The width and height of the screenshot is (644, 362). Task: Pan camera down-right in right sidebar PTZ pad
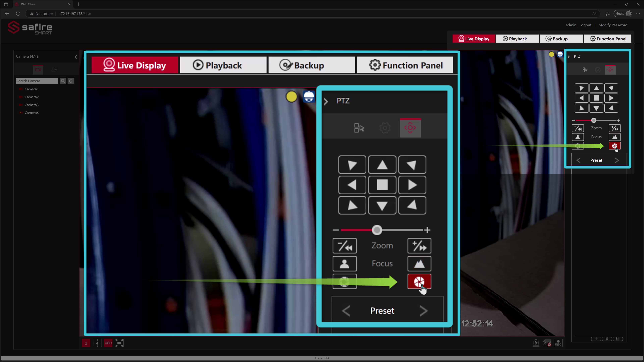(611, 108)
